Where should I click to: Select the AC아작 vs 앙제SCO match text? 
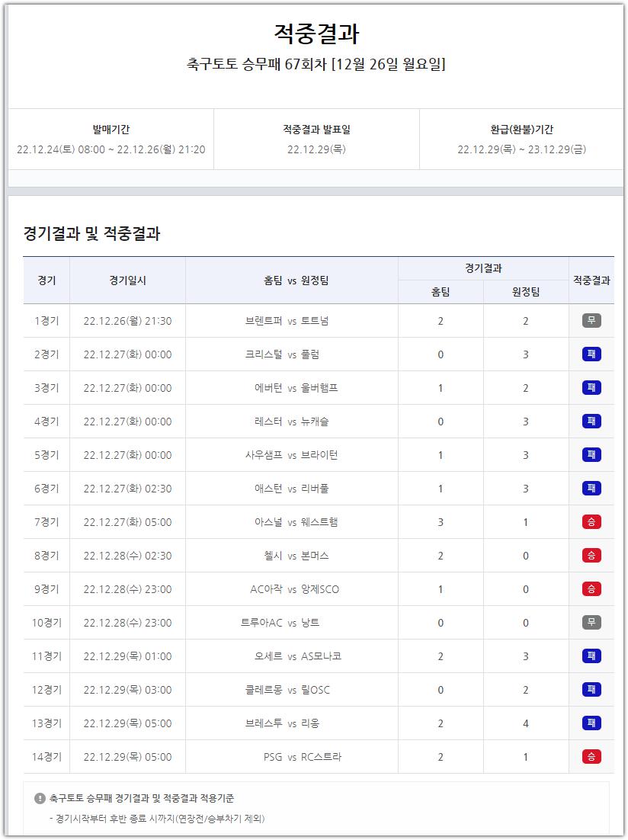coord(295,589)
